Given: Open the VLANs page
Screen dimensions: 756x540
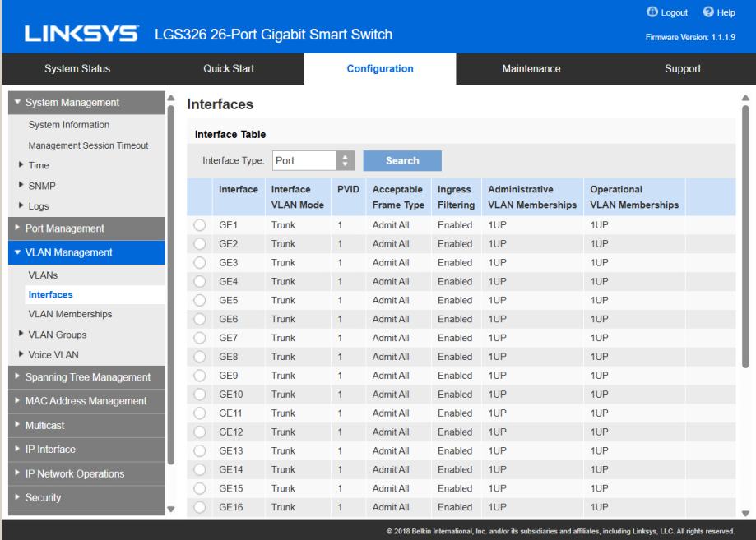Looking at the screenshot, I should 43,275.
